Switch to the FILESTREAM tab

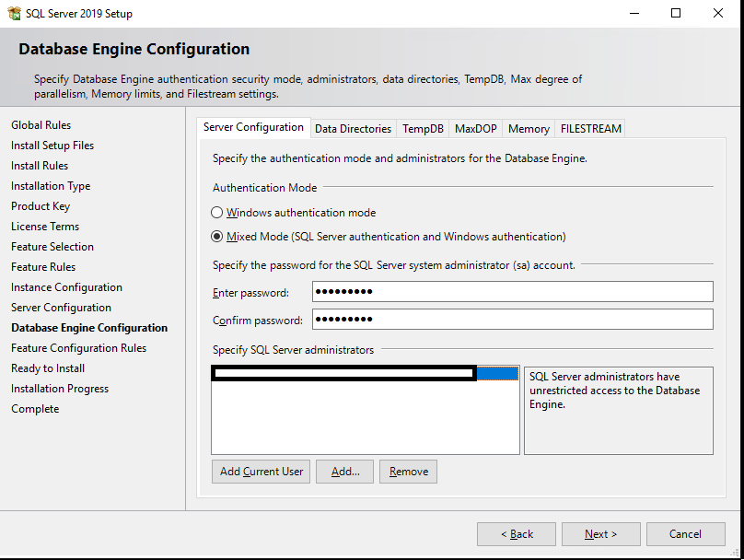click(x=589, y=128)
